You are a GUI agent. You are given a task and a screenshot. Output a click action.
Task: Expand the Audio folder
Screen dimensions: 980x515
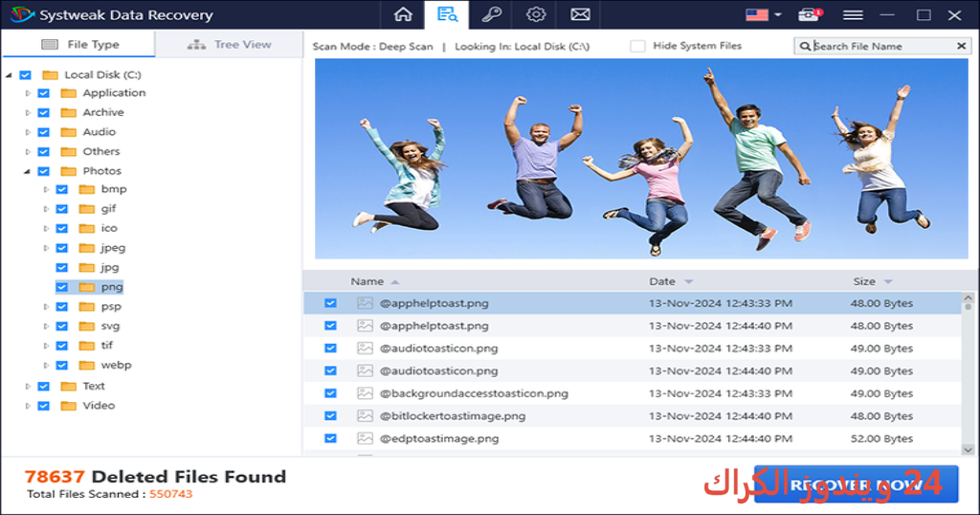28,132
